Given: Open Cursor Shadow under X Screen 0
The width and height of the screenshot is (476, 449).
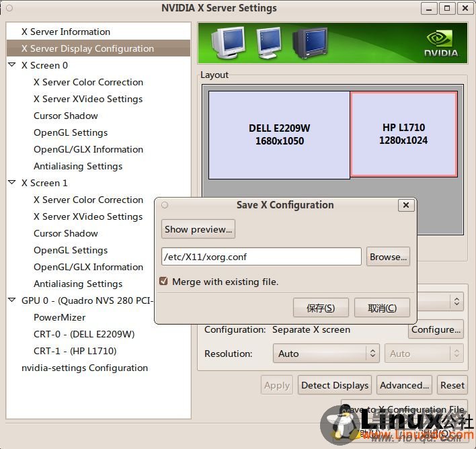Looking at the screenshot, I should pyautogui.click(x=66, y=116).
